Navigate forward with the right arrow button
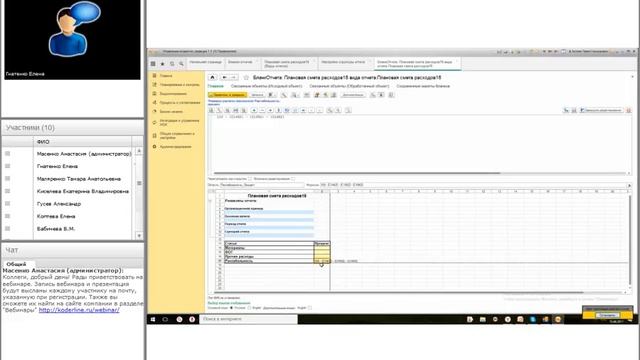 234,77
